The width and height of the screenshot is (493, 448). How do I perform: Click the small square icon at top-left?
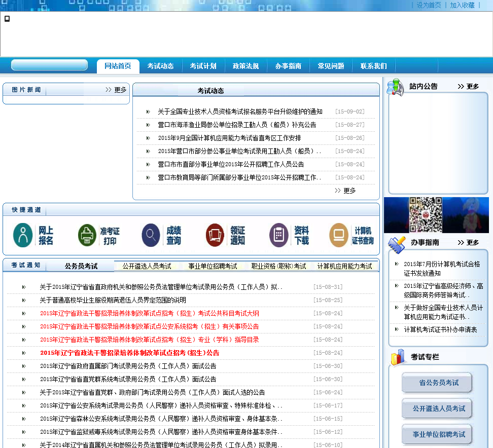7,19
